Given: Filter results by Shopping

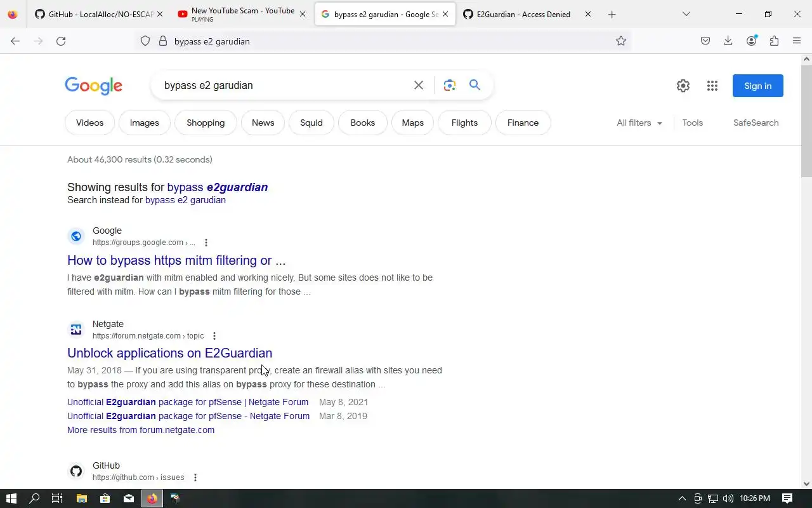Looking at the screenshot, I should pos(206,123).
